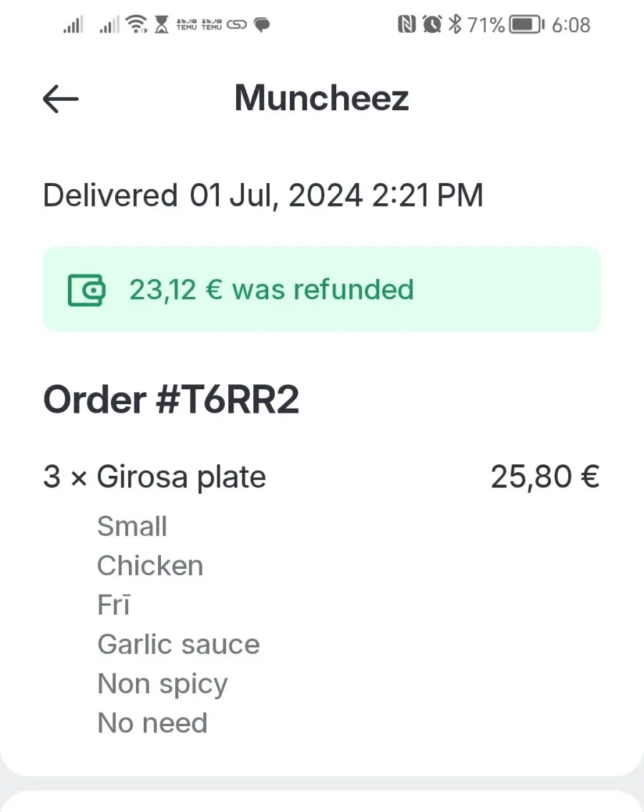
Task: Tap the hourglass status icon
Action: pyautogui.click(x=162, y=24)
